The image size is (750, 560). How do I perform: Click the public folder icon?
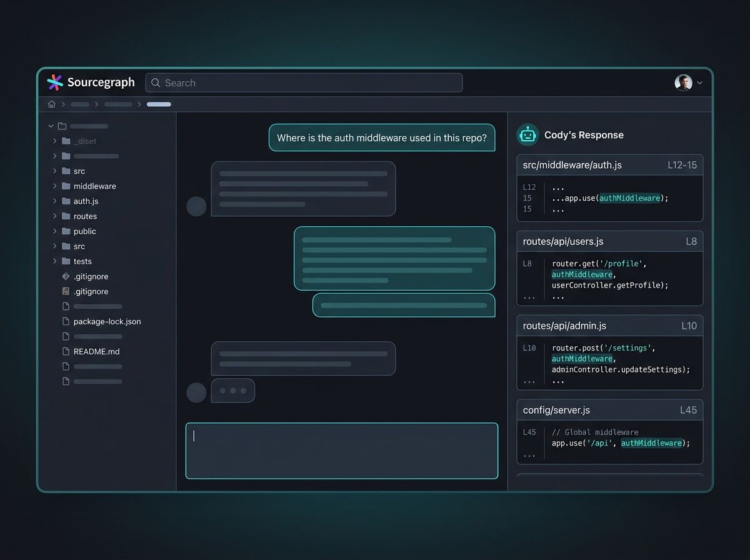(x=66, y=231)
